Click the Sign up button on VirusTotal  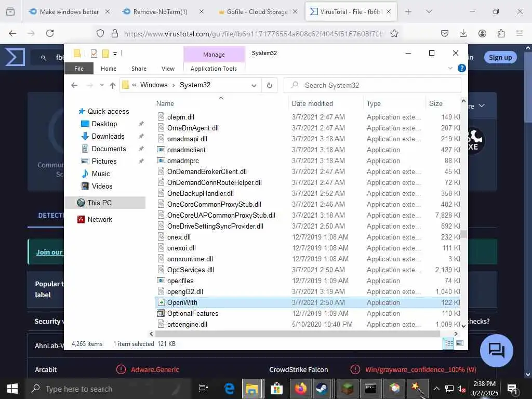pyautogui.click(x=500, y=57)
